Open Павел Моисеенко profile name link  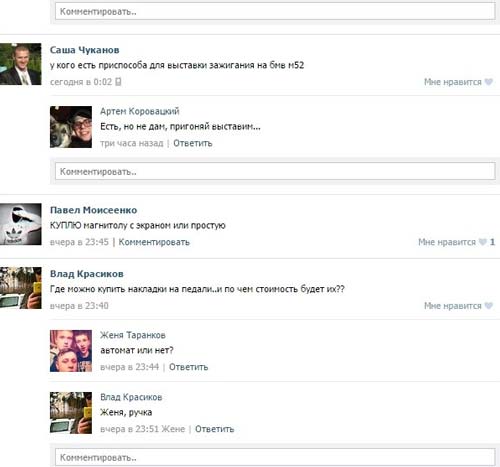tap(93, 210)
